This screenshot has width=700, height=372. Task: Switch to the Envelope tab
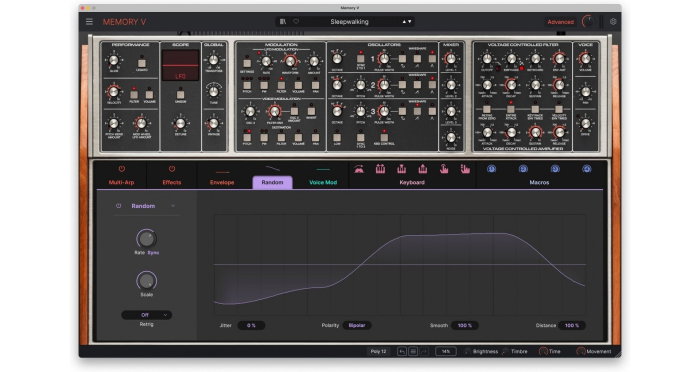click(x=222, y=182)
